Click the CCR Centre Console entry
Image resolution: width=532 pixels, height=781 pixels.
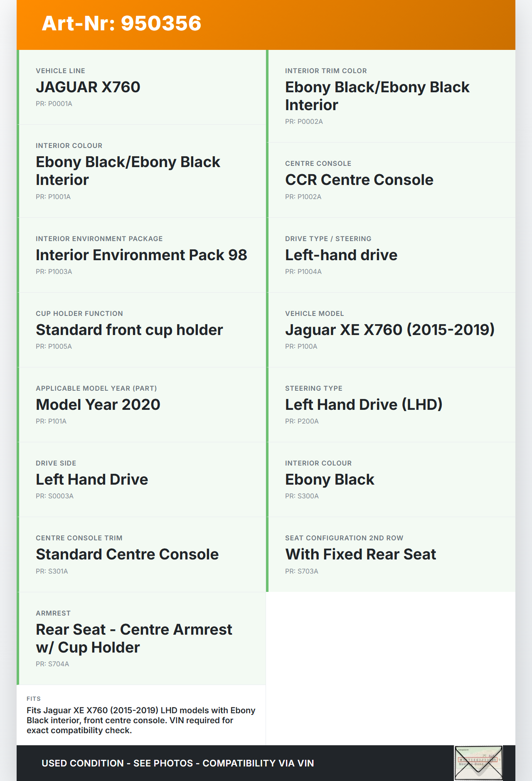pos(392,180)
